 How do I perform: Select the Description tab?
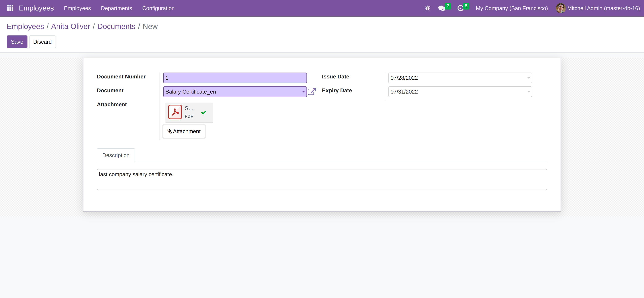(116, 155)
